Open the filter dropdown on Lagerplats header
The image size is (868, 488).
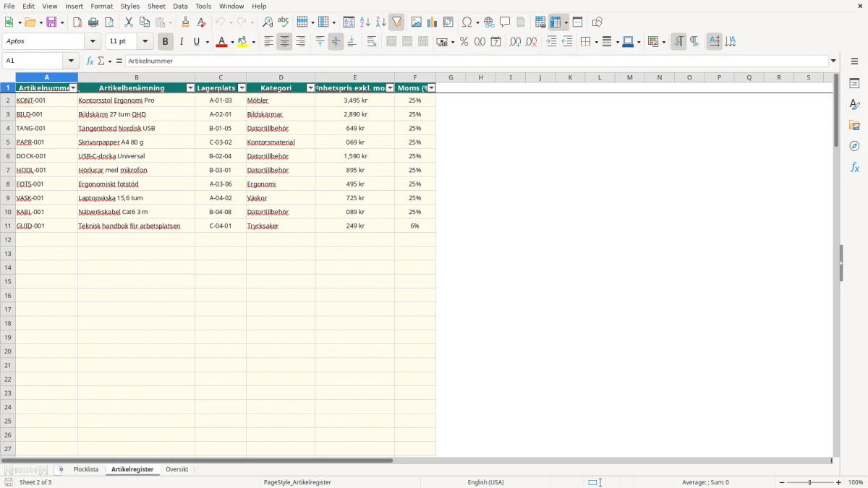(x=242, y=88)
